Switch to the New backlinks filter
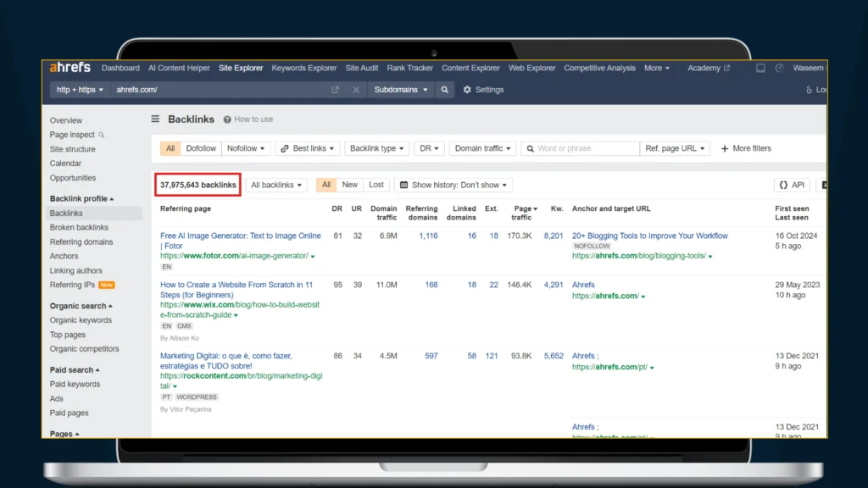This screenshot has width=868, height=488. tap(349, 185)
